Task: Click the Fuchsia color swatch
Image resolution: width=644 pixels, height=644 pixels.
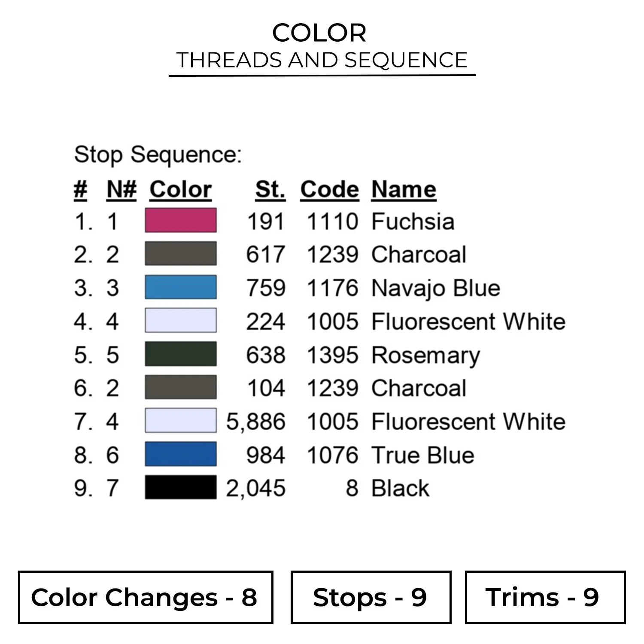Action: (x=180, y=220)
